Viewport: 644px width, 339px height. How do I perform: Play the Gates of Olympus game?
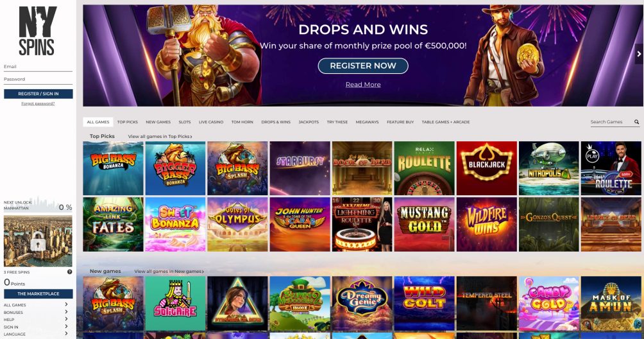(237, 224)
